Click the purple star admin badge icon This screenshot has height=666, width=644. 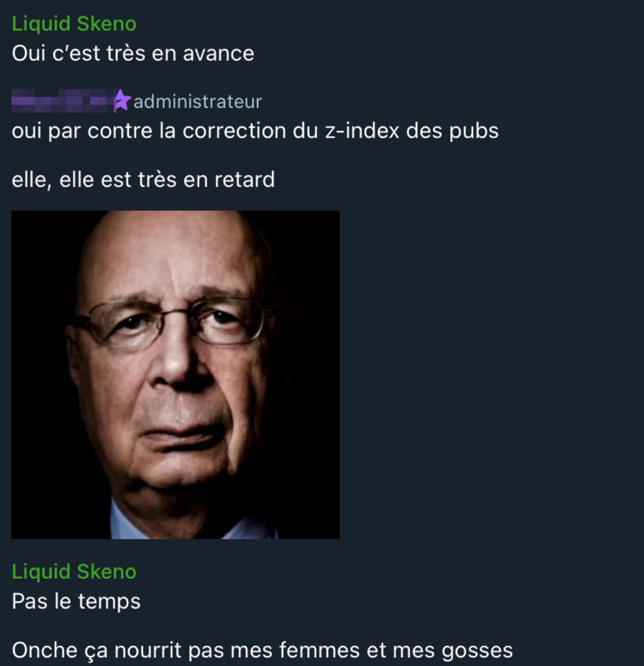122,101
